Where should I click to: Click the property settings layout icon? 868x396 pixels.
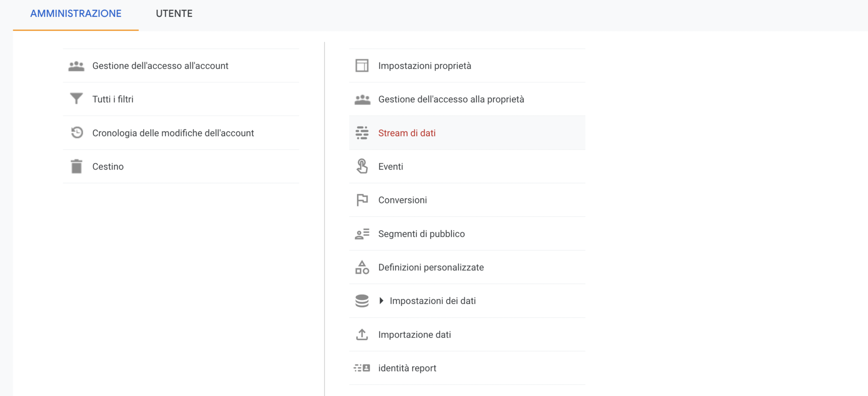362,66
